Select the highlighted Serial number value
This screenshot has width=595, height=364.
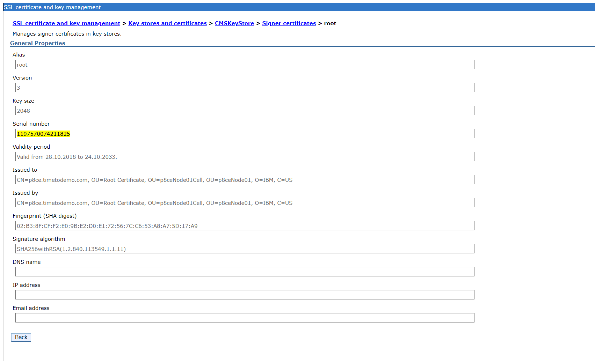pyautogui.click(x=43, y=133)
